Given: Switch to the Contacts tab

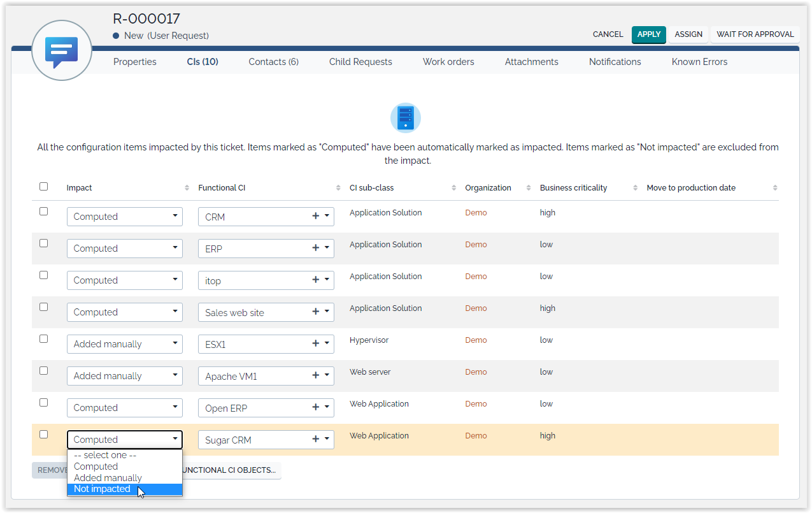Looking at the screenshot, I should pos(273,61).
